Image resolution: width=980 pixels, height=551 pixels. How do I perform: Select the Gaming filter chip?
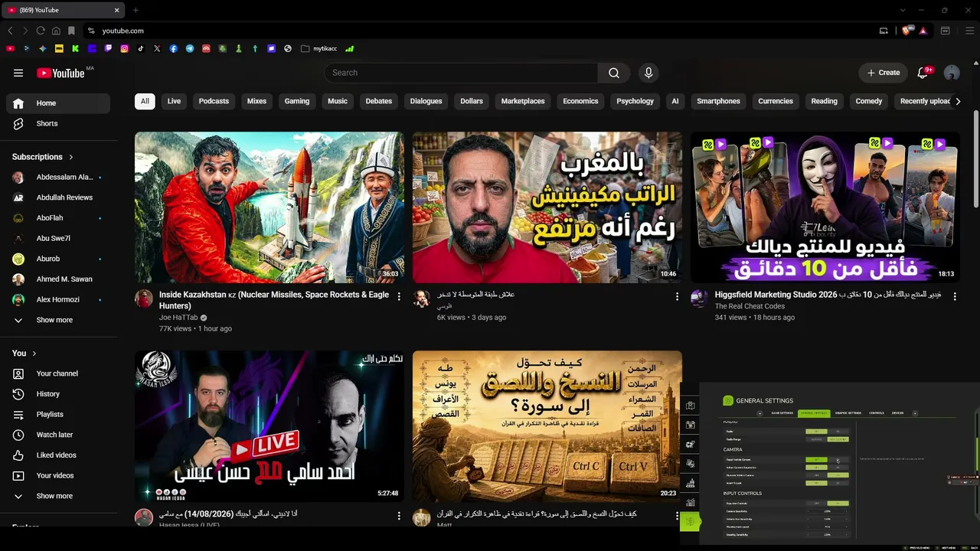tap(297, 101)
